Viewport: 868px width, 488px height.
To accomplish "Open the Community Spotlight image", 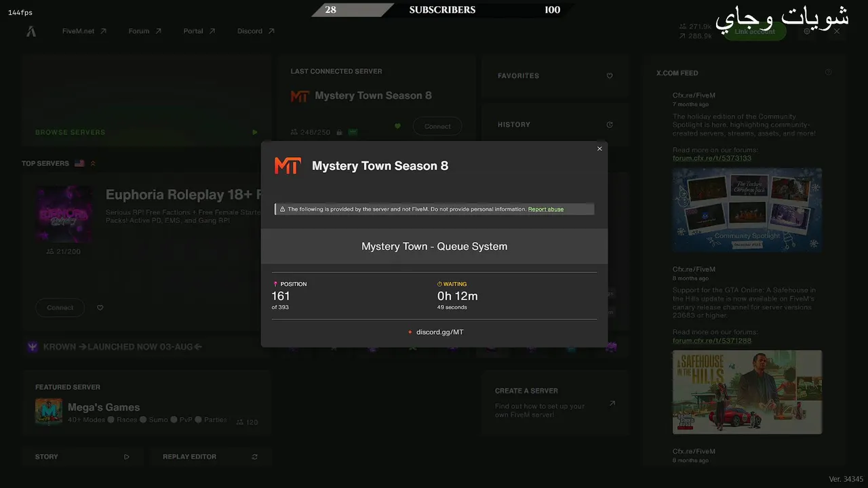I will point(747,210).
